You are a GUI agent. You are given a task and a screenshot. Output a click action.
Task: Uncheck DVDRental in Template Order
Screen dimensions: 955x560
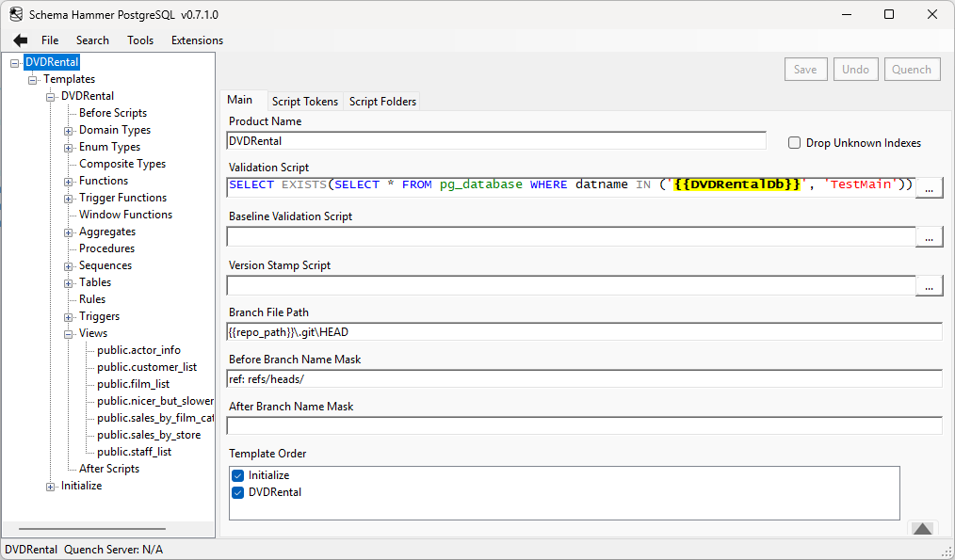pyautogui.click(x=238, y=490)
